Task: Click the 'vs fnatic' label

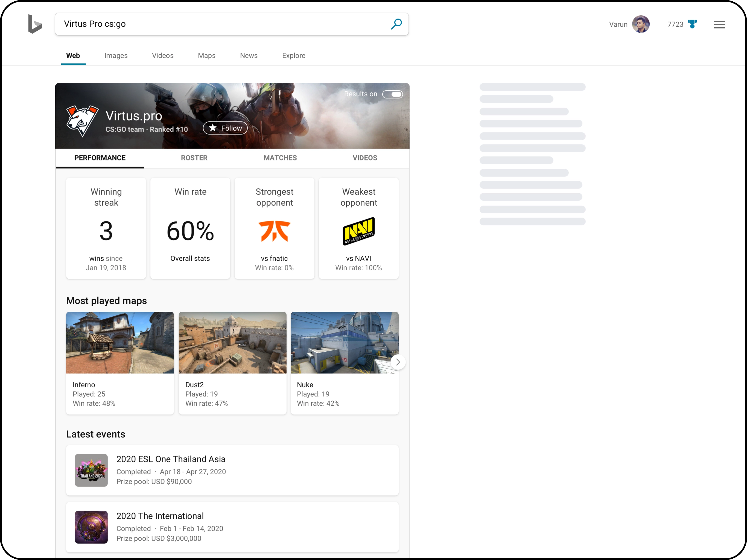Action: pos(274,258)
